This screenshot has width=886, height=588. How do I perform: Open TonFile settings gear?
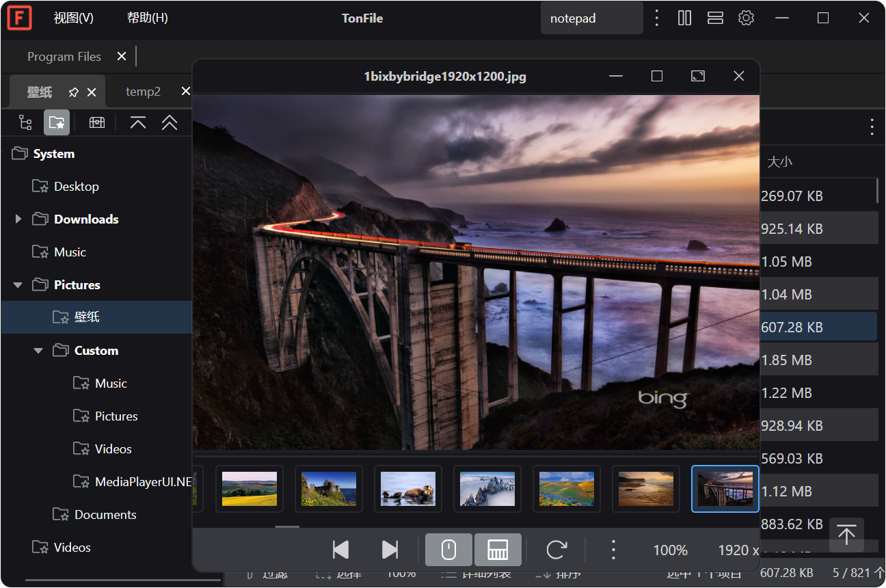(x=746, y=18)
